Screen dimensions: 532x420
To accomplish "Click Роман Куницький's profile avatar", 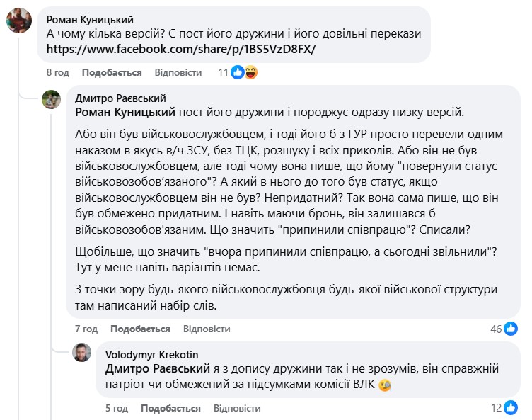I will click(x=18, y=21).
